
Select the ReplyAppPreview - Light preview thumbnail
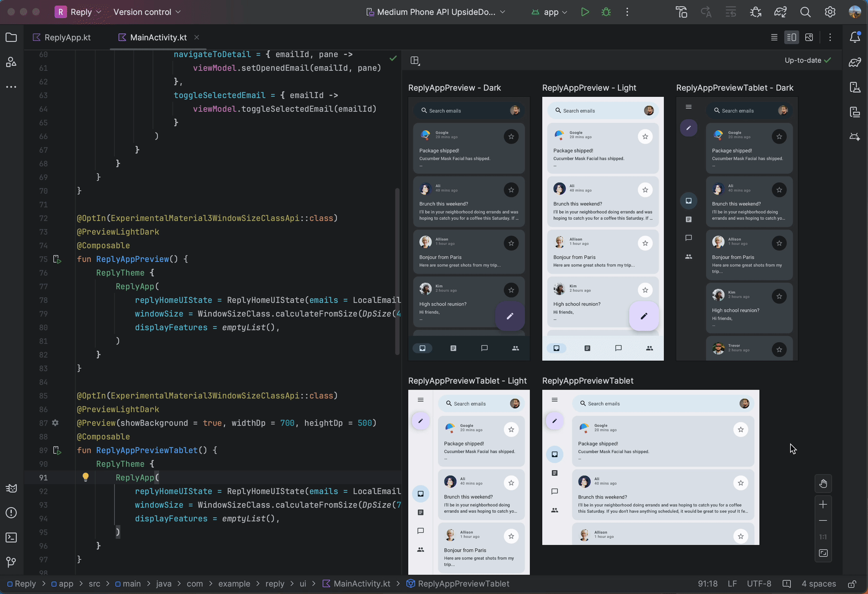[603, 229]
